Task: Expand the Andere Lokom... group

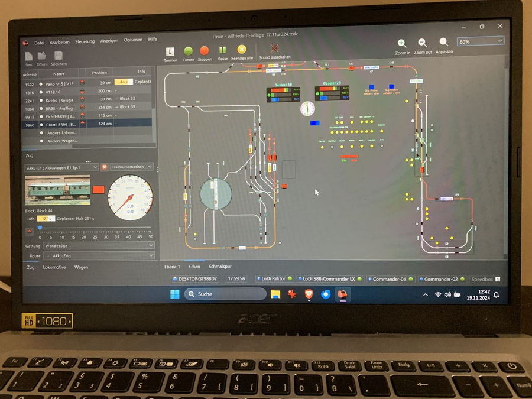Action: point(41,132)
